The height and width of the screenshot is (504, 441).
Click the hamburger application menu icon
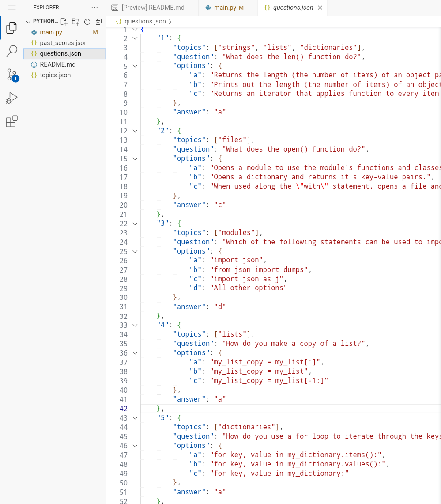click(11, 8)
